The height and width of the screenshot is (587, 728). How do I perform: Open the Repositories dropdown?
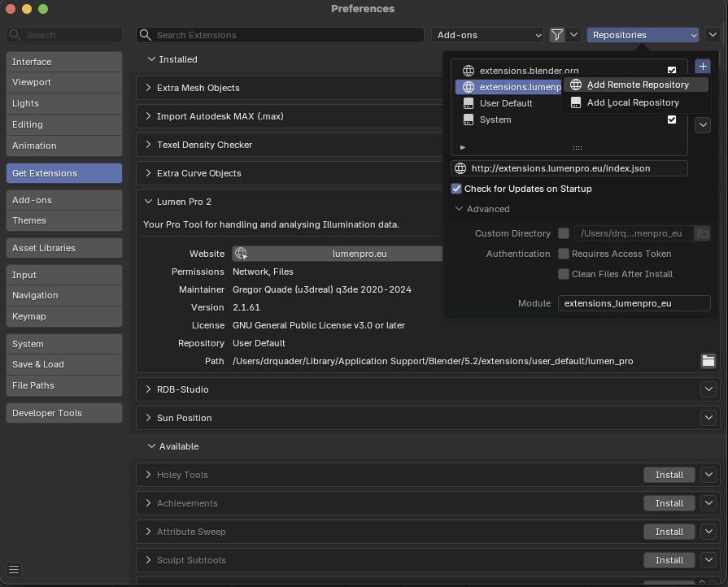point(643,35)
